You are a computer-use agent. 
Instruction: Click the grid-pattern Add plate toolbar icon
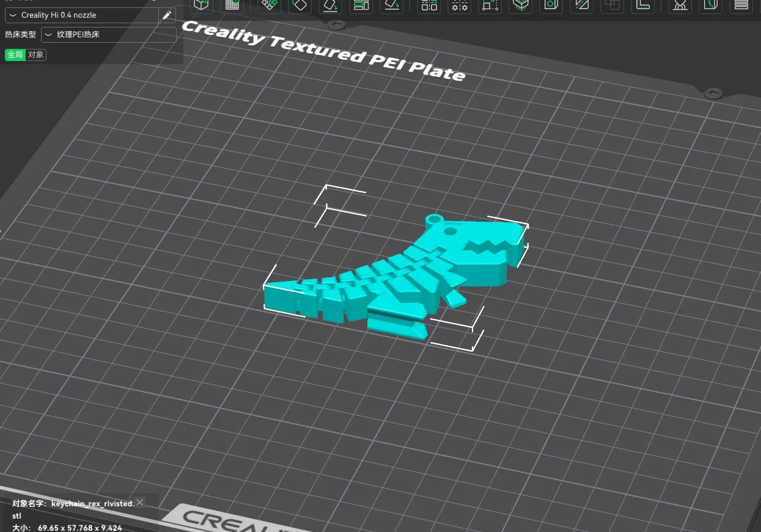(232, 5)
